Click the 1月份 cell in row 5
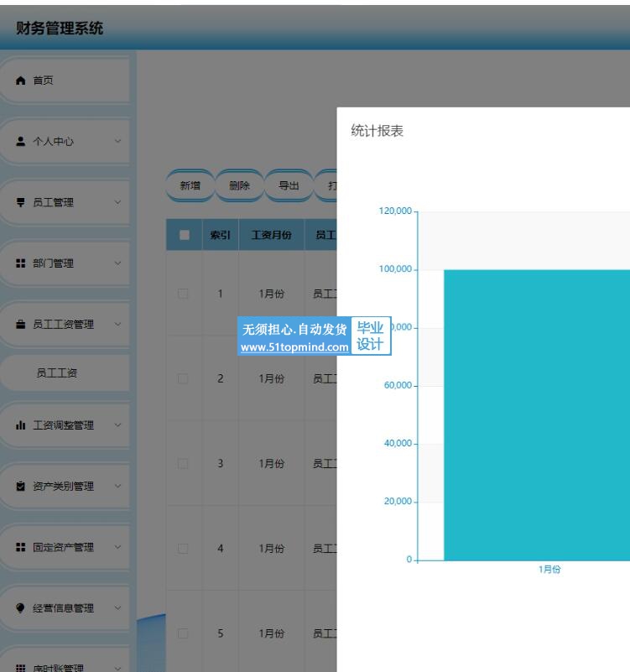 click(271, 633)
